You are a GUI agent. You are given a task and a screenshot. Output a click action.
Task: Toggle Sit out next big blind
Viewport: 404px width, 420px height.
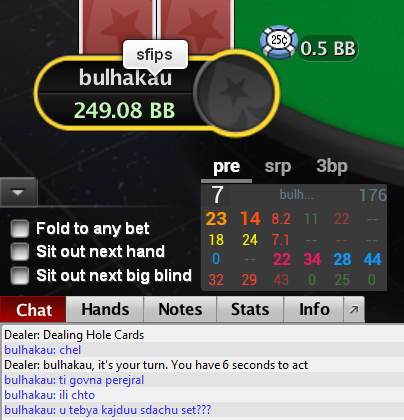point(19,276)
